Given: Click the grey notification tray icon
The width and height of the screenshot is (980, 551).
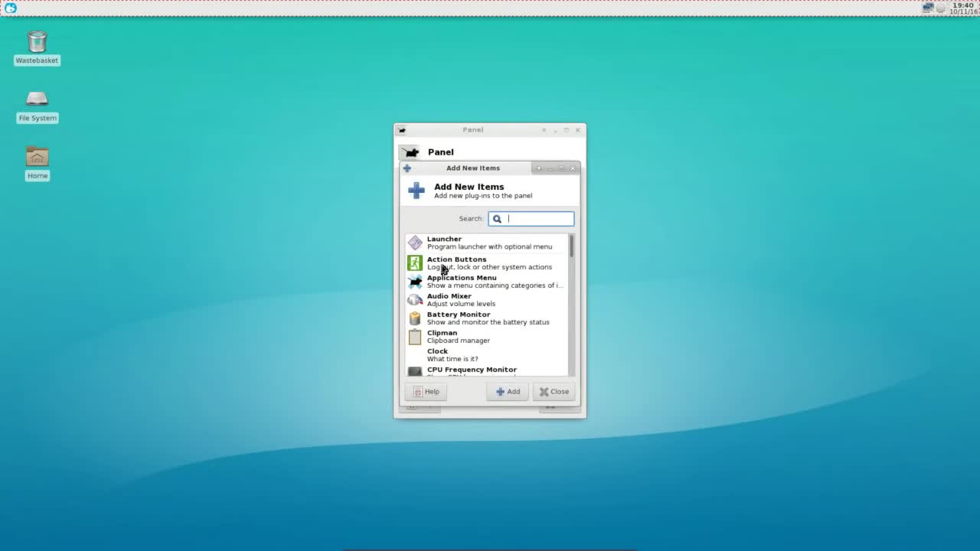Looking at the screenshot, I should (x=941, y=8).
